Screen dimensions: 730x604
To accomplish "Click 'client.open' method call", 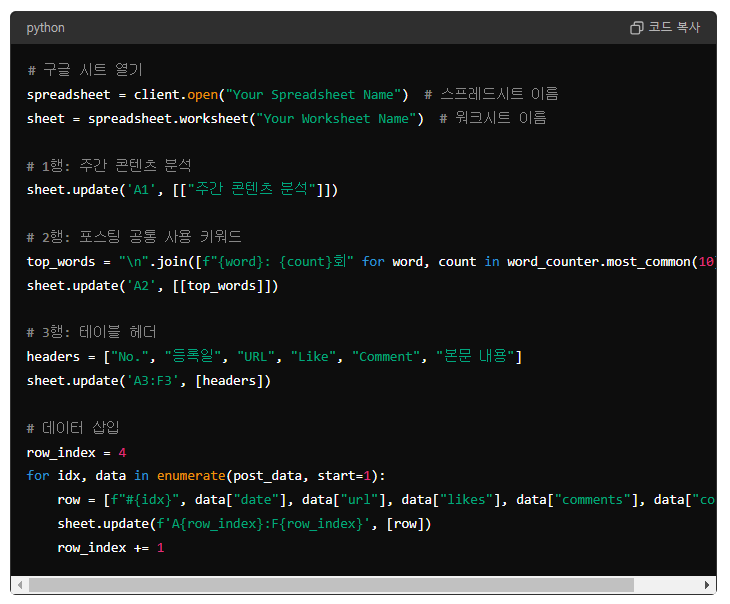I will click(176, 95).
